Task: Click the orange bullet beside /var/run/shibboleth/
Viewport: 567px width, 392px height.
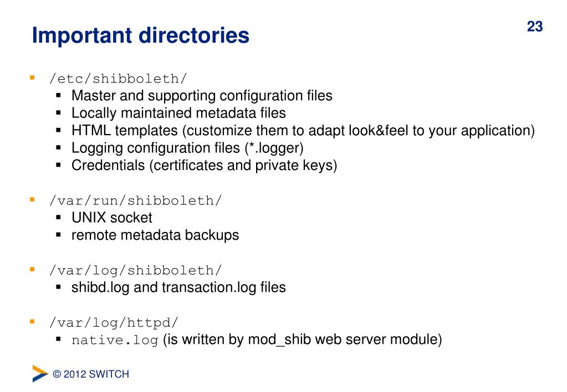Action: pyautogui.click(x=32, y=199)
